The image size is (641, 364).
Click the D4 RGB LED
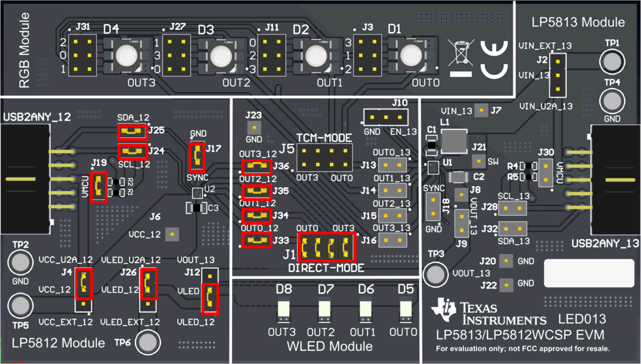point(127,55)
